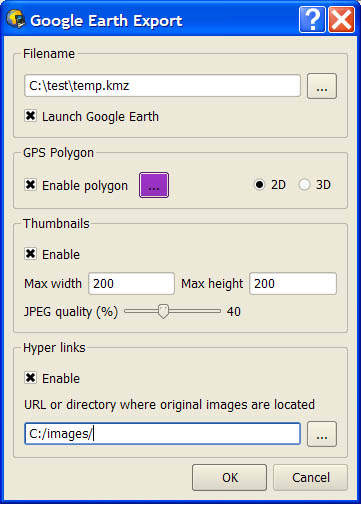Select the 3D polygon radio option
361x505 pixels.
pos(304,185)
